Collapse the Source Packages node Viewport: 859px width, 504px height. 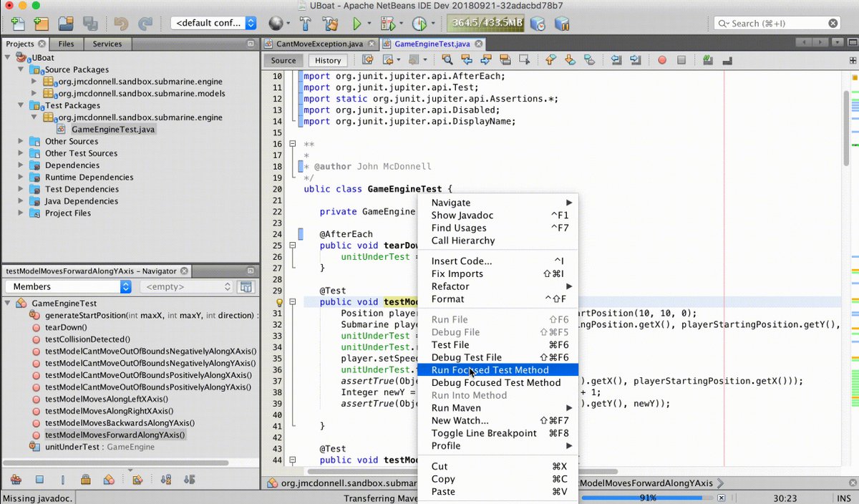click(x=21, y=69)
